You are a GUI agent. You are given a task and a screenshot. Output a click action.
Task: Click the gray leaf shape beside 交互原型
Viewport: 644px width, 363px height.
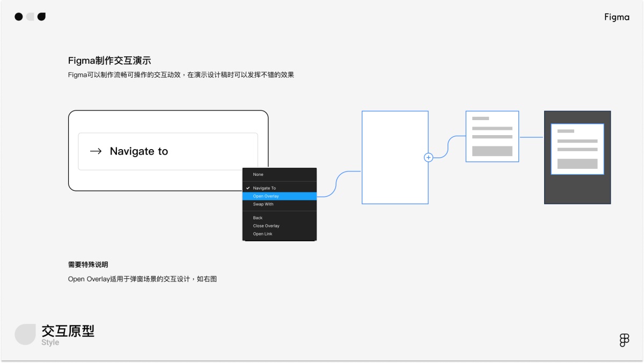coord(25,334)
